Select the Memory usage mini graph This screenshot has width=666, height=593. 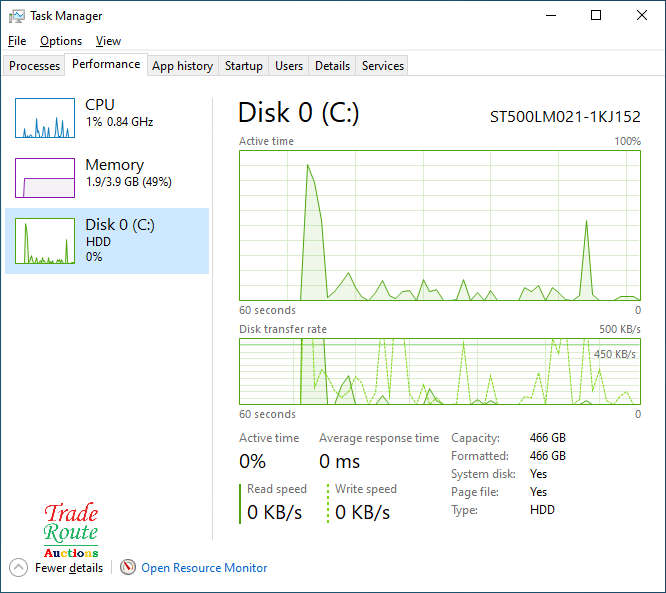(45, 178)
